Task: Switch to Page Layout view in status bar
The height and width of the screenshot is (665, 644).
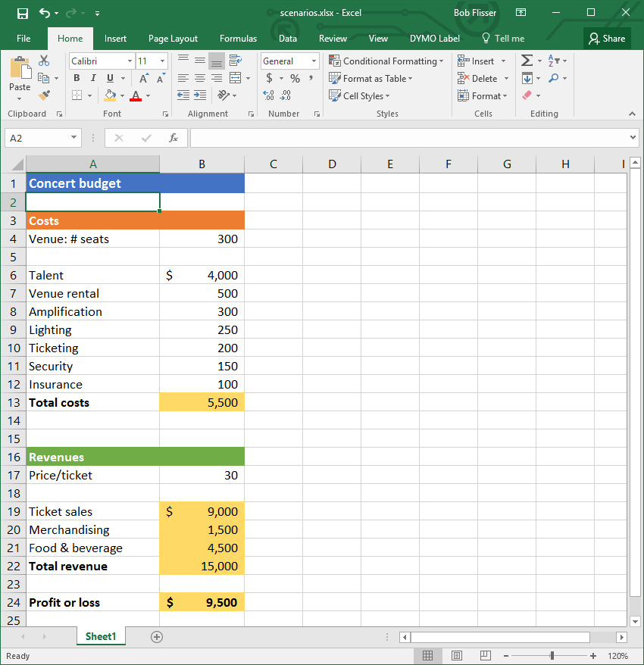Action: coord(457,656)
